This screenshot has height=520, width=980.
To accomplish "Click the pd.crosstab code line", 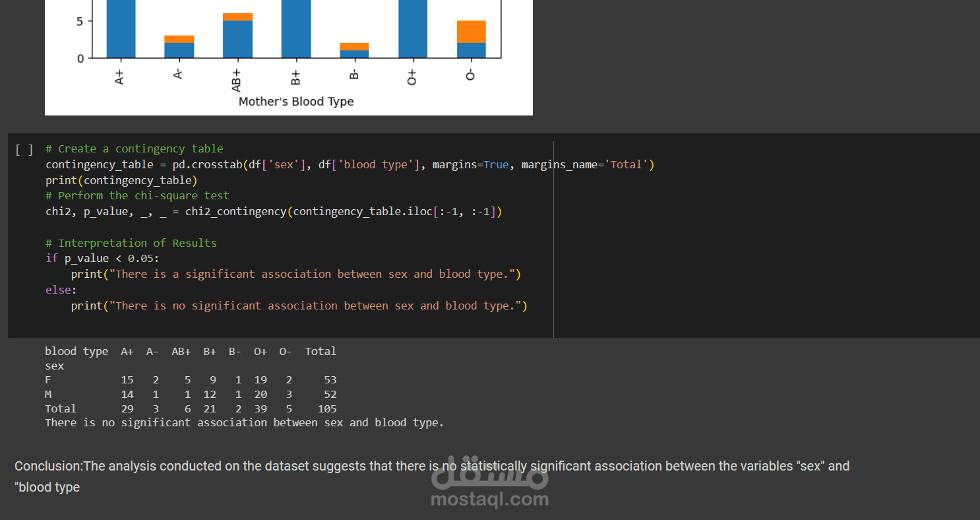I will pyautogui.click(x=350, y=165).
